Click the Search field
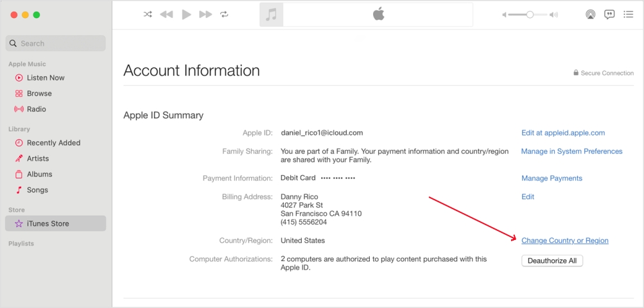This screenshot has height=308, width=644. tap(56, 44)
